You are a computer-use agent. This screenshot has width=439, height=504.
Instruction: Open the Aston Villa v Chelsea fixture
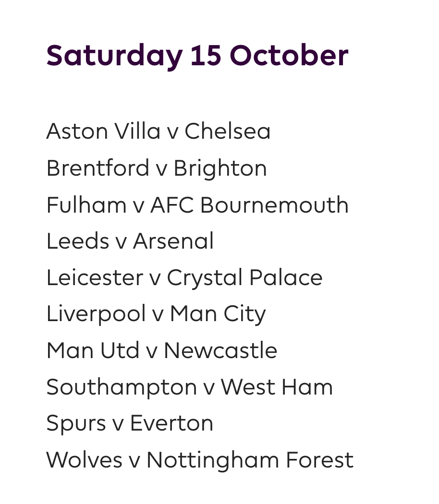tap(158, 132)
